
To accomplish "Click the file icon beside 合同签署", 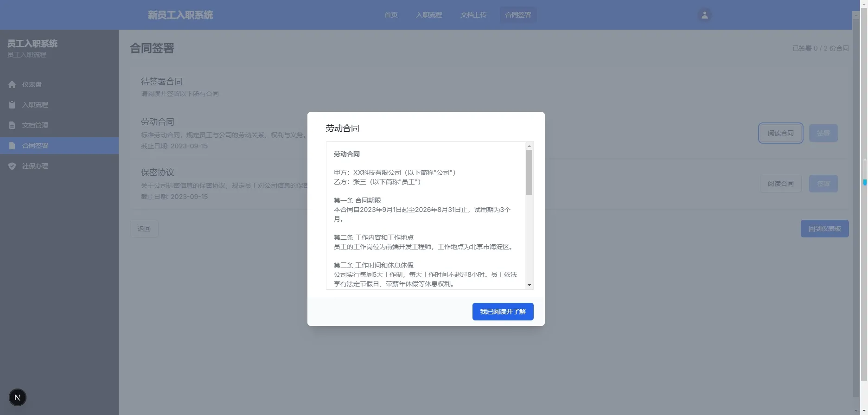I will point(12,146).
